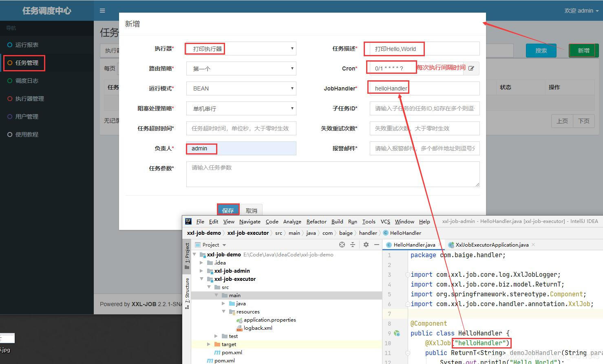Expand the xxl-job-admin module node
The width and height of the screenshot is (603, 364).
201,271
